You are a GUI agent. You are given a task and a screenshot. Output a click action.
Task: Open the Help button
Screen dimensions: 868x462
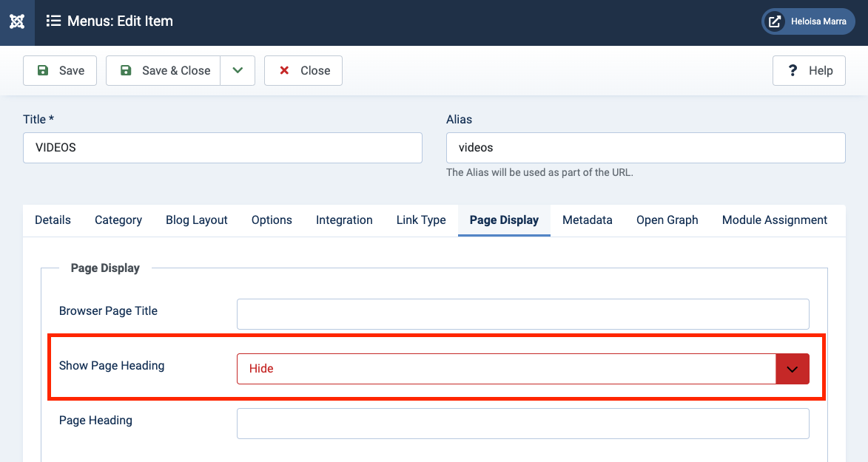click(809, 71)
